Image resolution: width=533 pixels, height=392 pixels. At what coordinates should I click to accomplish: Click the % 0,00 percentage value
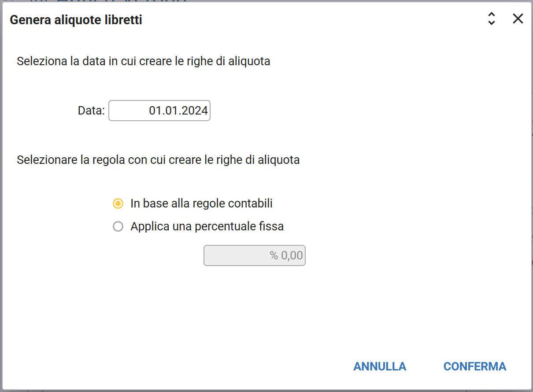286,256
